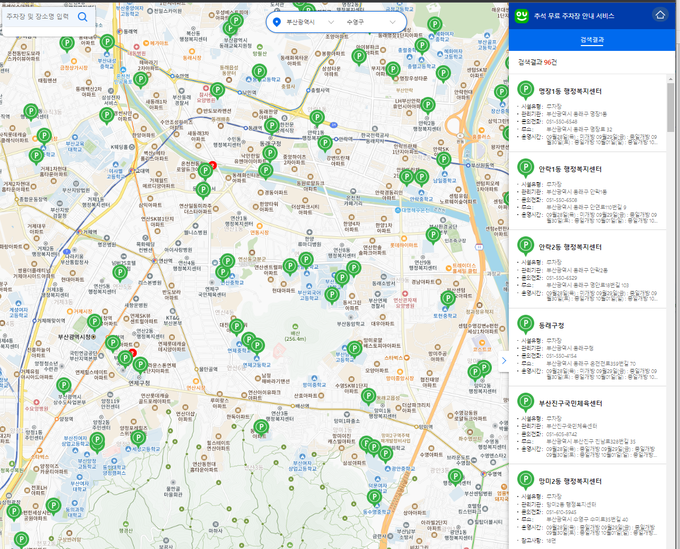Focus the parking lot name search field

[x=38, y=16]
